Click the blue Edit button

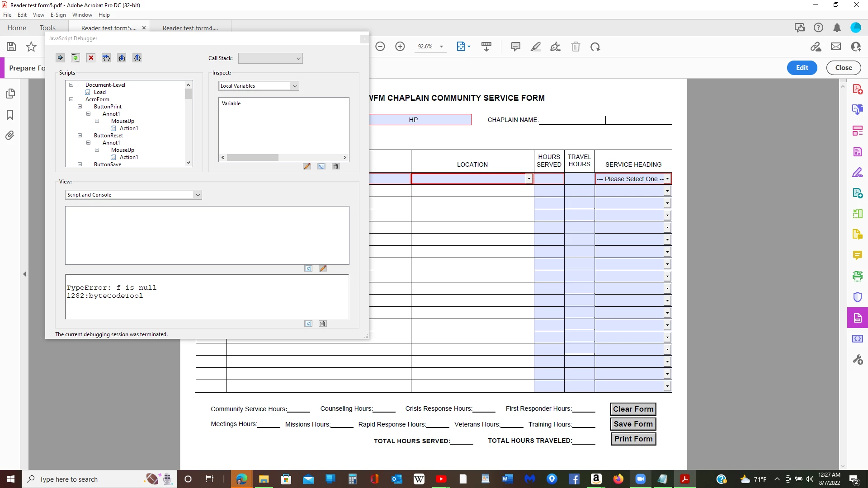pyautogui.click(x=802, y=68)
